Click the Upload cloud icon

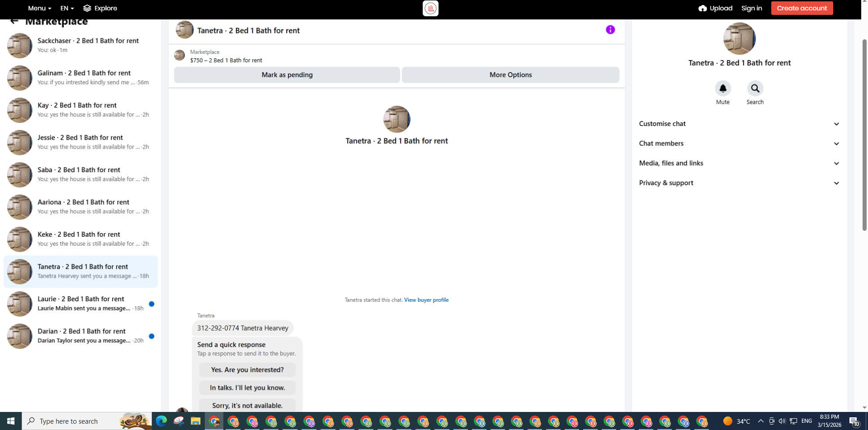coord(703,8)
